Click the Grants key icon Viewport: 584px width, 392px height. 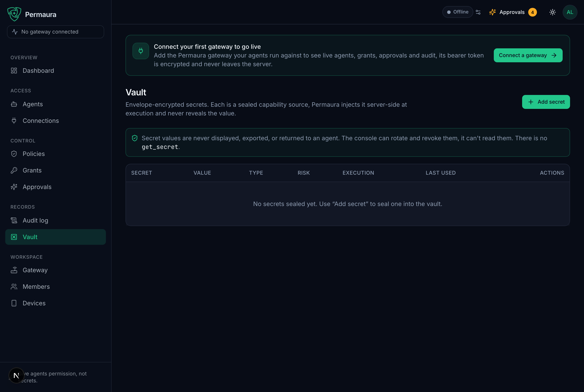(x=14, y=170)
